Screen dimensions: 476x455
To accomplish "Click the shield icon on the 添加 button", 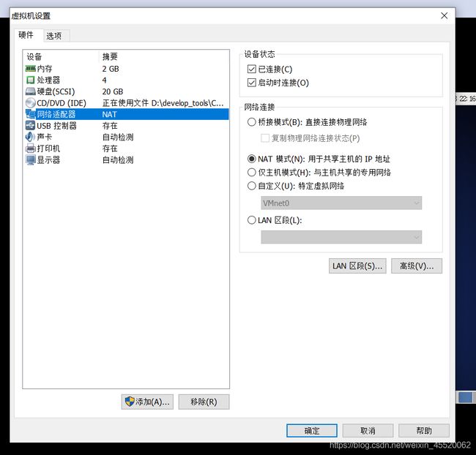I will click(130, 402).
